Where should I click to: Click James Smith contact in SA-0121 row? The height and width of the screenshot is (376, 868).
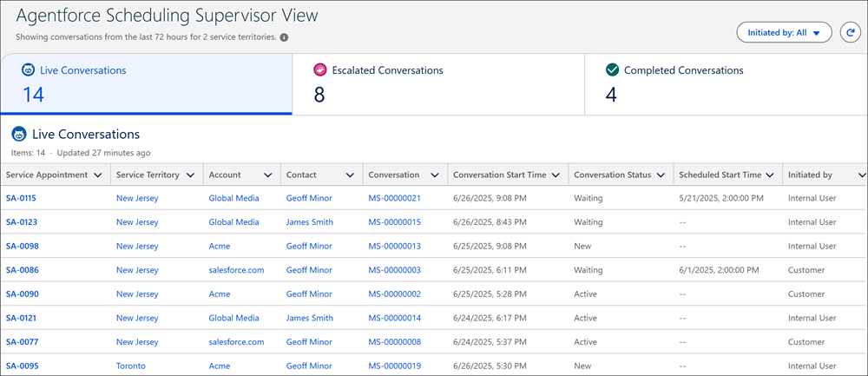[x=310, y=318]
